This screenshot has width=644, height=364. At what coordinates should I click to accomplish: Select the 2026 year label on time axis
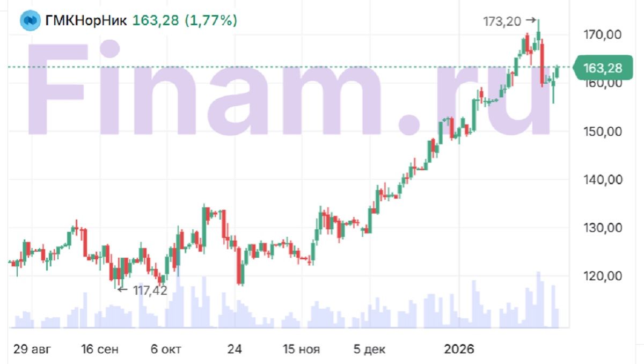coord(459,350)
